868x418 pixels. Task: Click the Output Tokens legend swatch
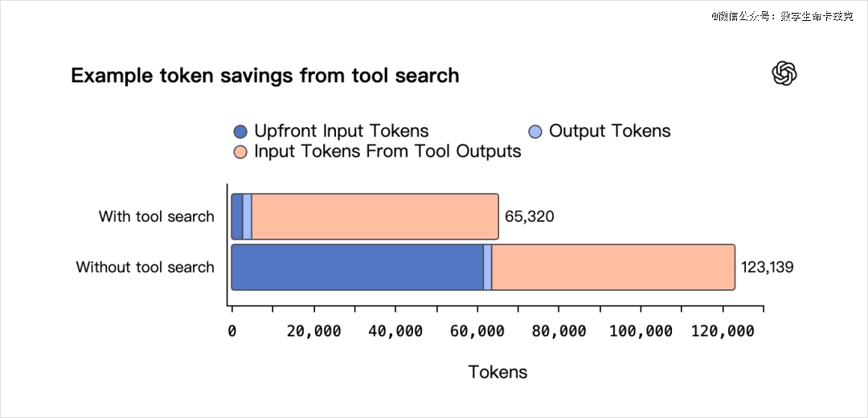pos(535,132)
